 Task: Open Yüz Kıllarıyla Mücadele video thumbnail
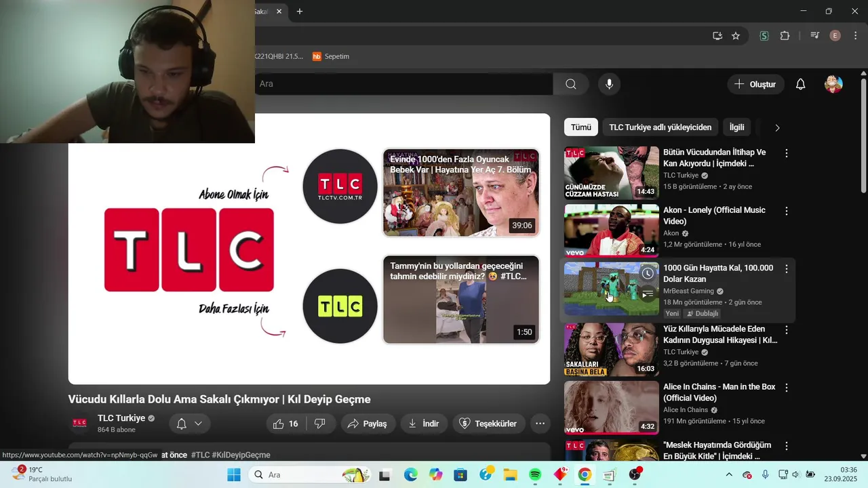(612, 350)
